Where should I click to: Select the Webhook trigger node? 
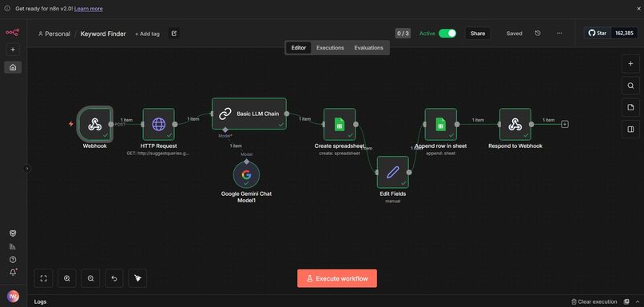click(x=95, y=124)
